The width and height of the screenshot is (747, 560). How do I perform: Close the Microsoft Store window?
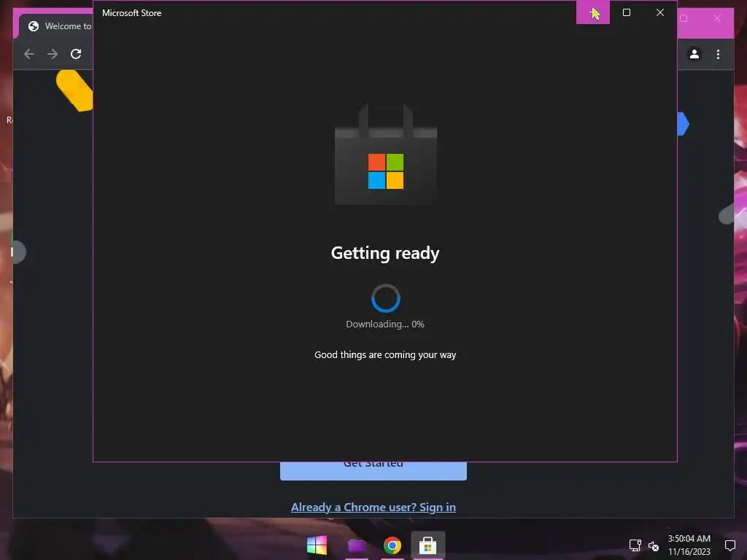(659, 12)
